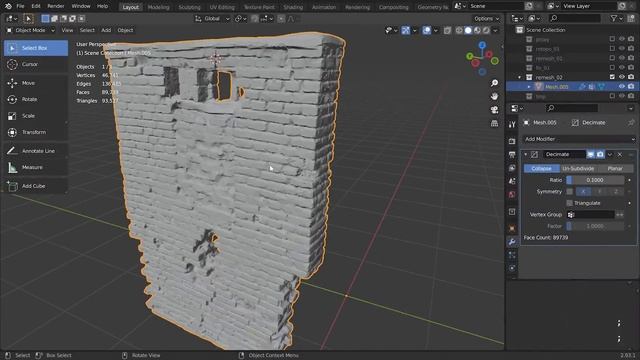Toggle remesh_02 collection eye visibility
This screenshot has height=360, width=640.
click(x=622, y=77)
